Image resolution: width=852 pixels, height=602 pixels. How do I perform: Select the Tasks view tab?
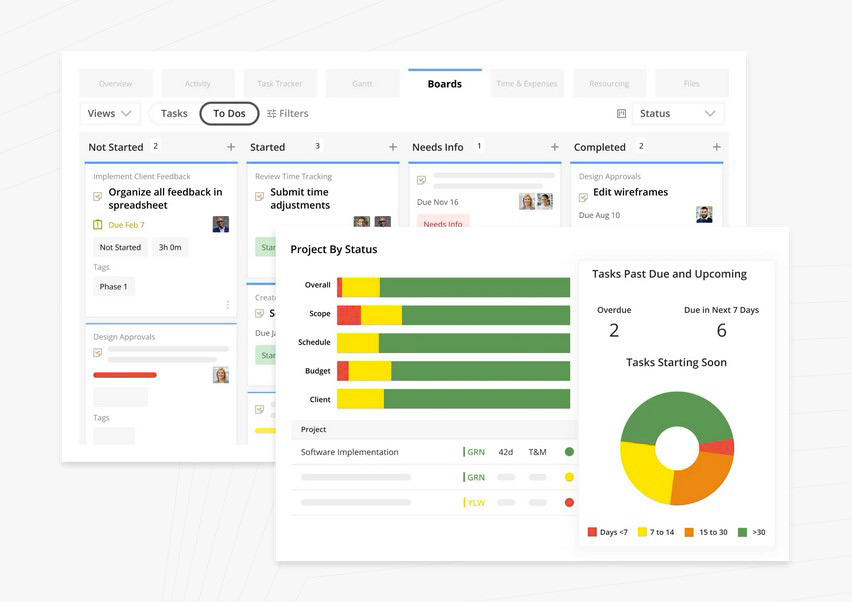click(x=174, y=114)
